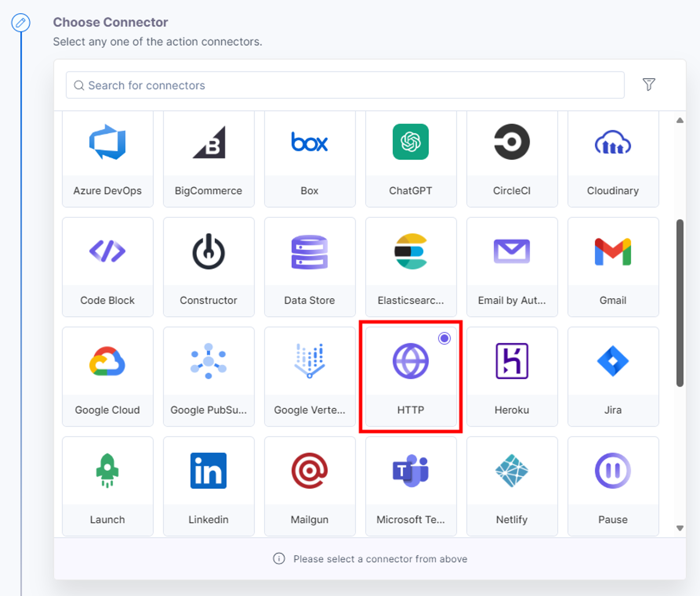This screenshot has width=700, height=596.
Task: Click the ChatGPT label text
Action: (411, 190)
